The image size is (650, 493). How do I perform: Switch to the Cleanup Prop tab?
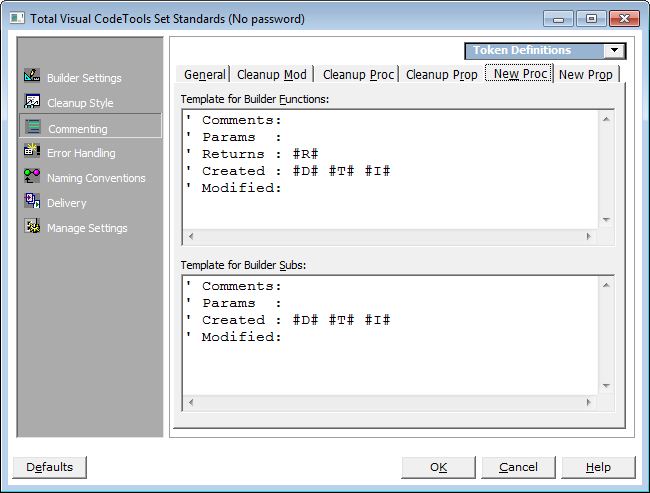pos(441,75)
